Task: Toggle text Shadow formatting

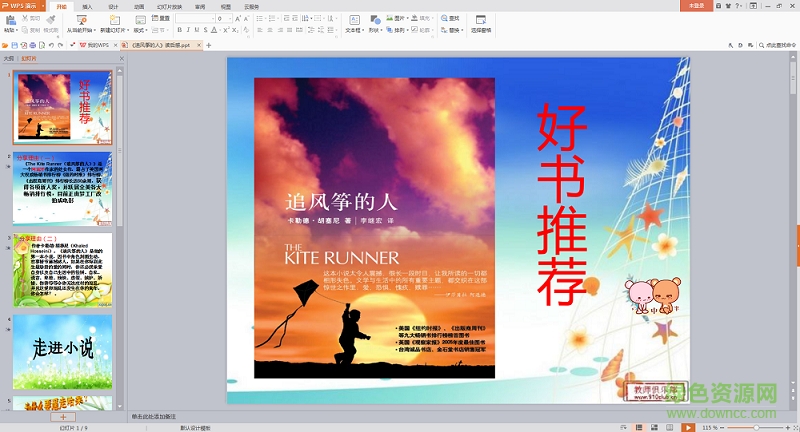Action: click(206, 30)
